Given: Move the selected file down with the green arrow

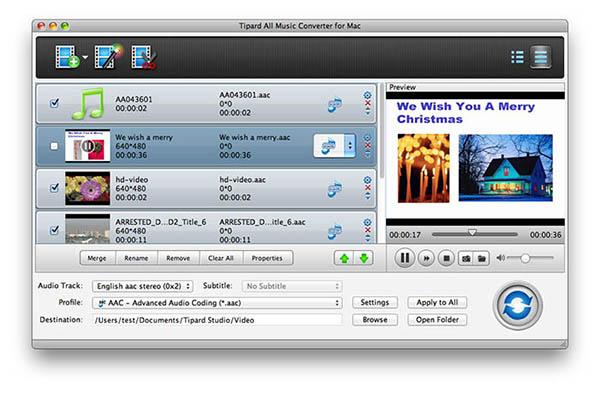Looking at the screenshot, I should (x=364, y=258).
